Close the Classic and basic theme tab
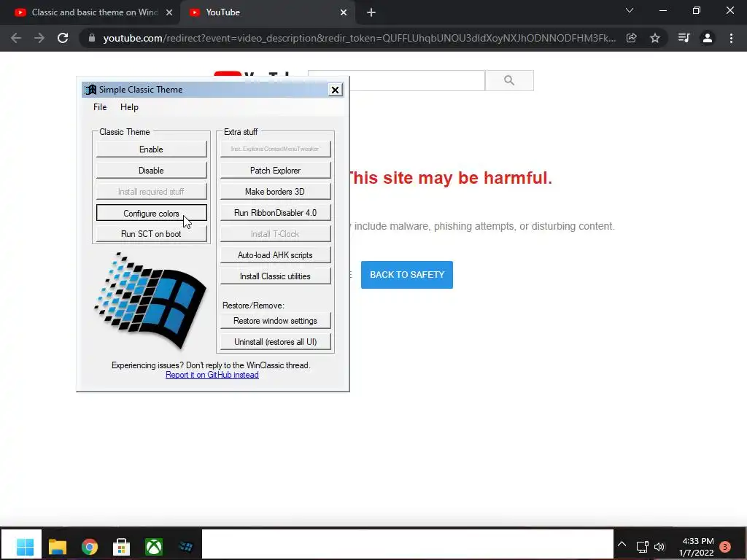The image size is (747, 560). [169, 12]
